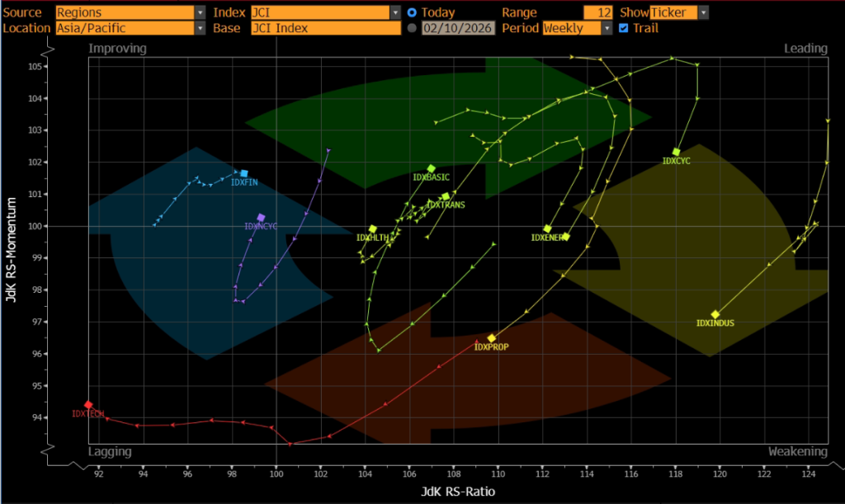Select the red IDXTECH diamond marker
Viewport: 845px width, 504px height.
pos(88,404)
